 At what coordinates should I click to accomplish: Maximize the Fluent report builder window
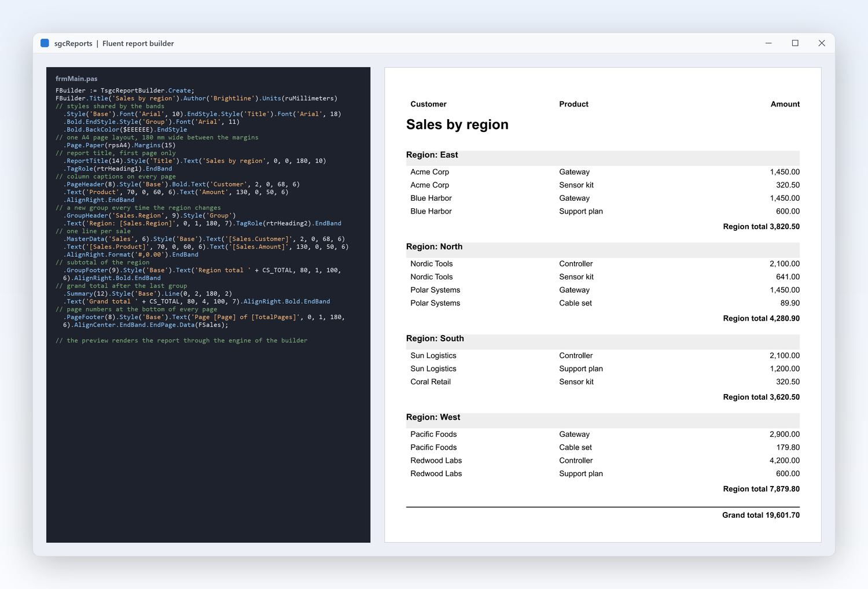795,43
